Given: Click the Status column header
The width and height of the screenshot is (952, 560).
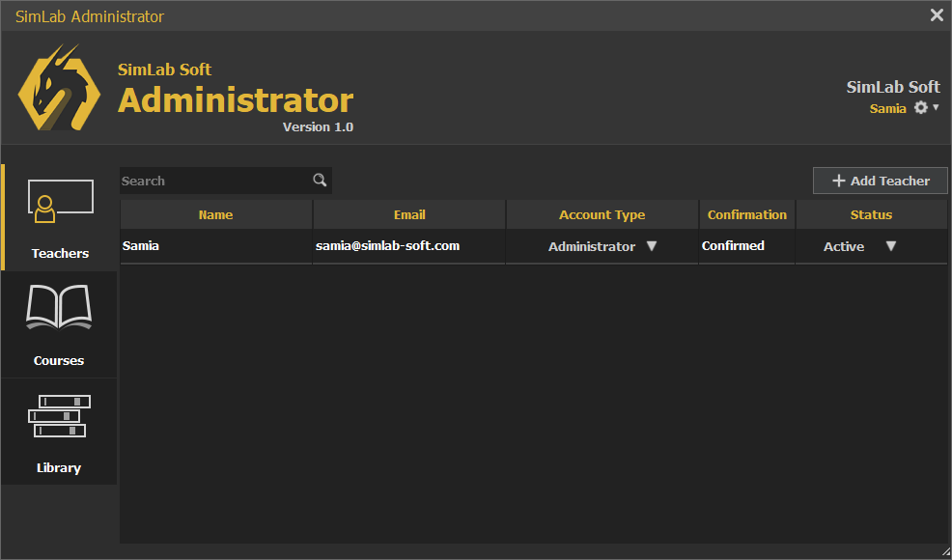Looking at the screenshot, I should [871, 214].
